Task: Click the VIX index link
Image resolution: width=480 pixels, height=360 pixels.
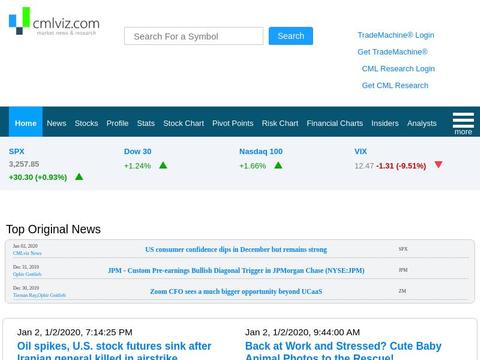Action: 361,151
